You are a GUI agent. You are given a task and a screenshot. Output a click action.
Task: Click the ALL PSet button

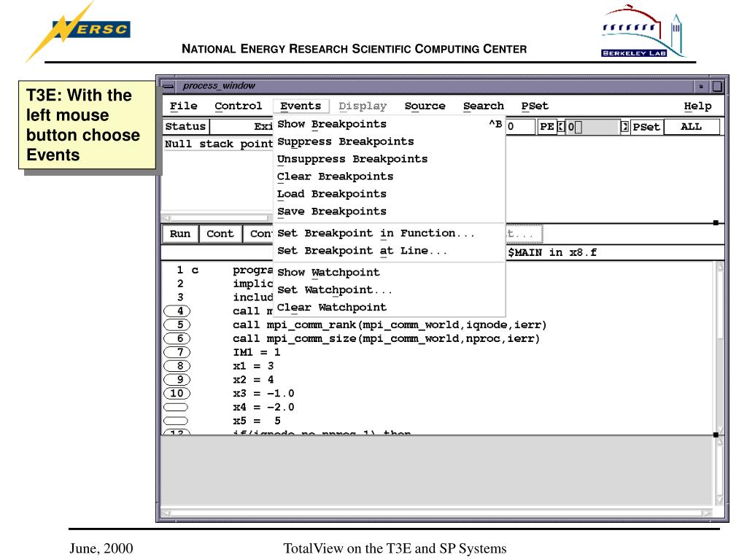(x=691, y=127)
